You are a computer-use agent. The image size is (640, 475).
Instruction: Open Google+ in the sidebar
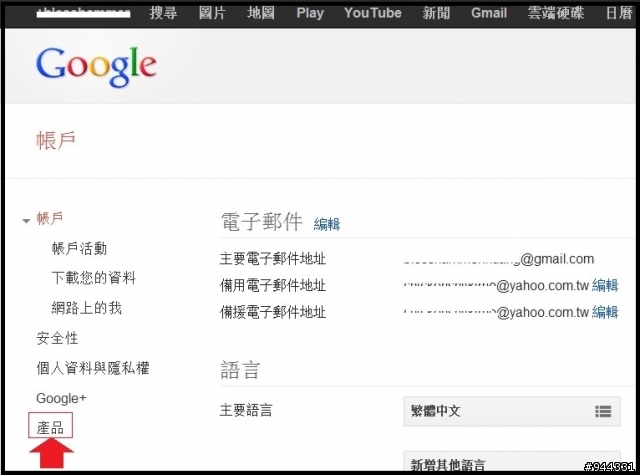tap(61, 398)
